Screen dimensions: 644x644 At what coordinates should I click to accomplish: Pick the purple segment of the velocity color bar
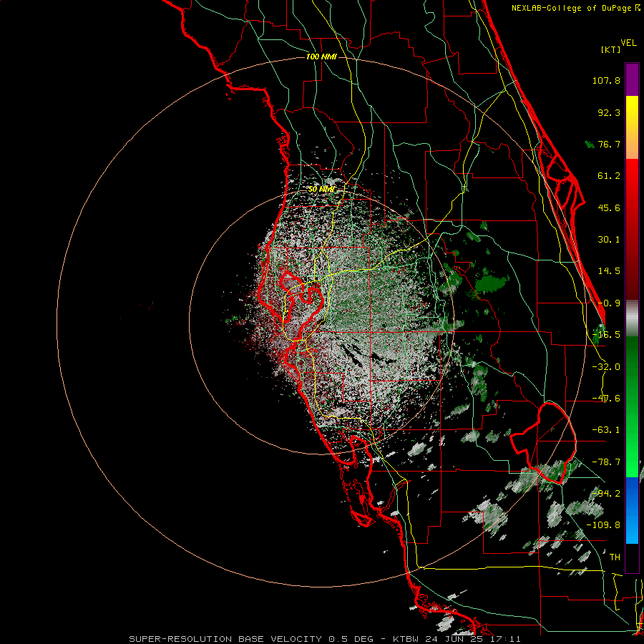click(x=632, y=79)
